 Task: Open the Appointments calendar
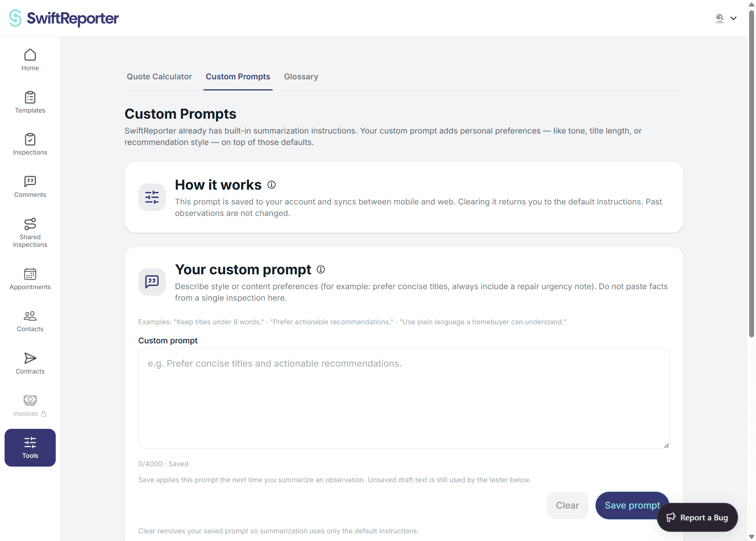point(30,279)
